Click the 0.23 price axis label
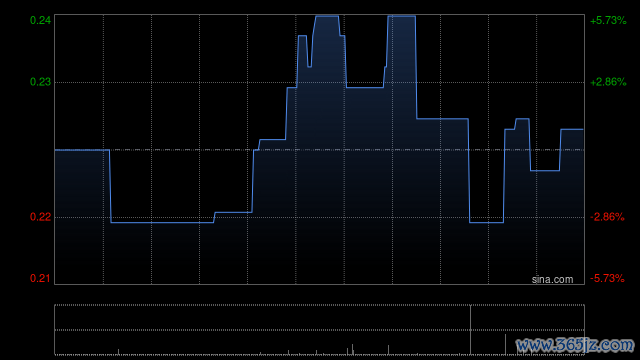Viewport: 640px width, 360px height. pyautogui.click(x=40, y=82)
